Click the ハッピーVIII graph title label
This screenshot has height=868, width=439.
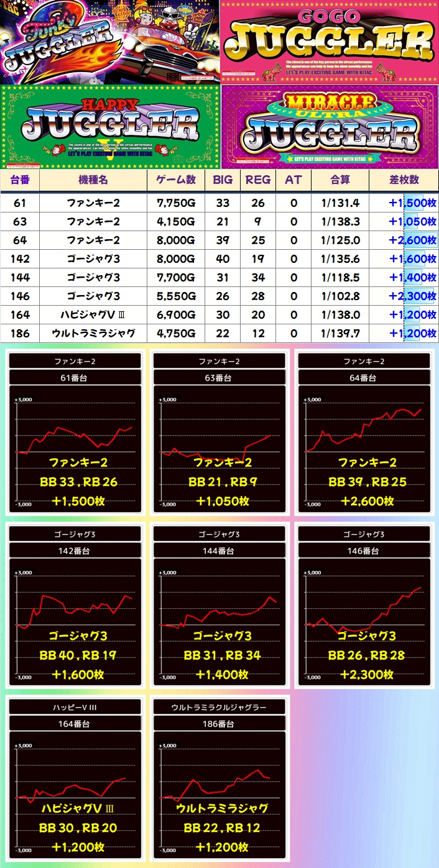point(75,707)
